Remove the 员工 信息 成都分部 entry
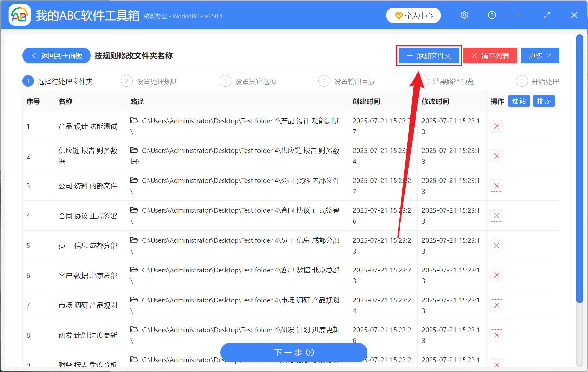 (x=496, y=245)
